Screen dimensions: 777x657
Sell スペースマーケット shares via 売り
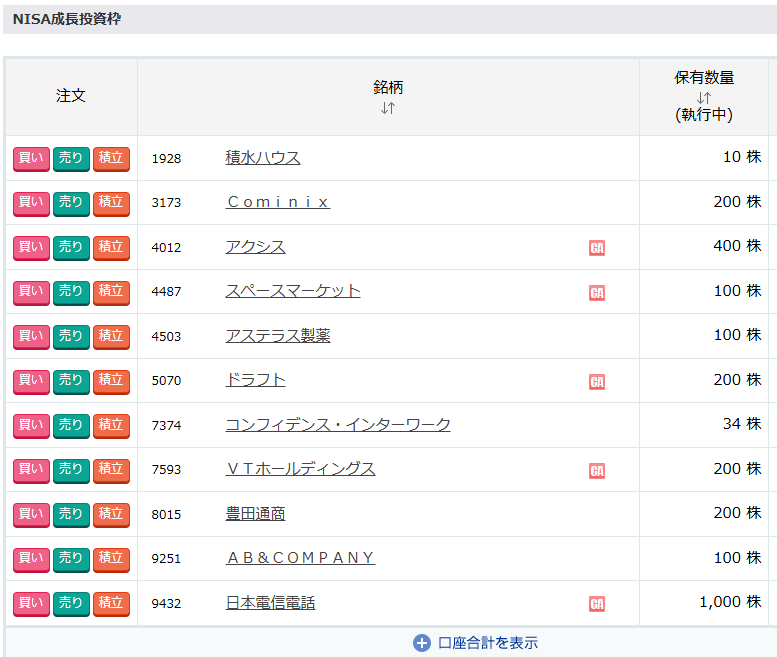[71, 293]
